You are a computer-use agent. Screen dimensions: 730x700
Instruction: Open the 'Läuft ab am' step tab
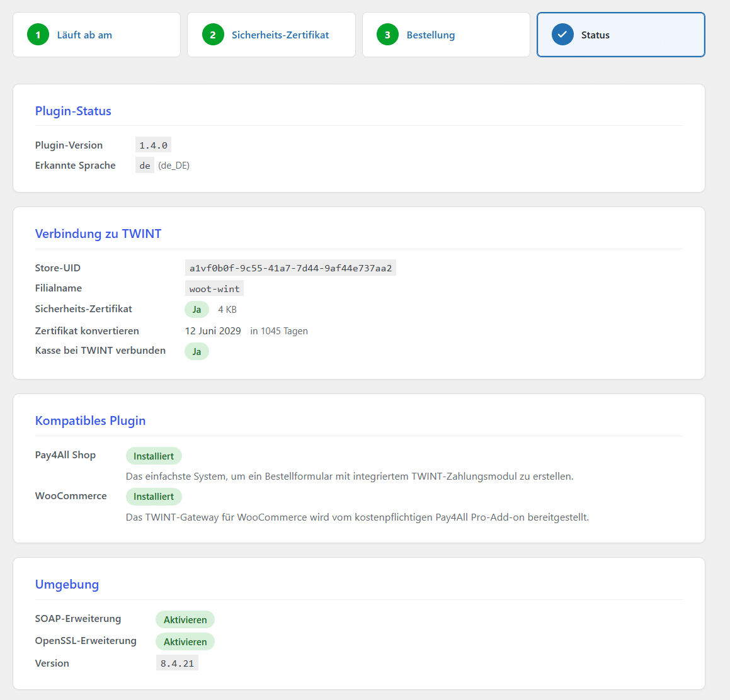click(96, 35)
